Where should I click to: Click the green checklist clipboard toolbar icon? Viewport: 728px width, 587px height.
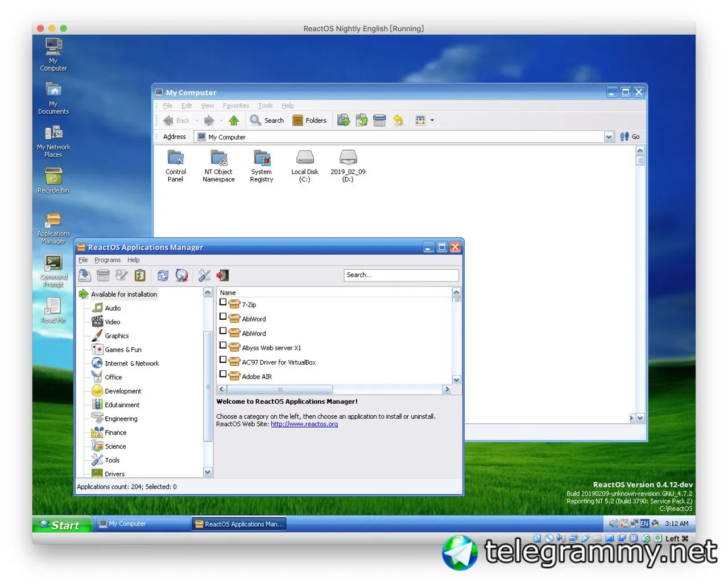coord(140,275)
